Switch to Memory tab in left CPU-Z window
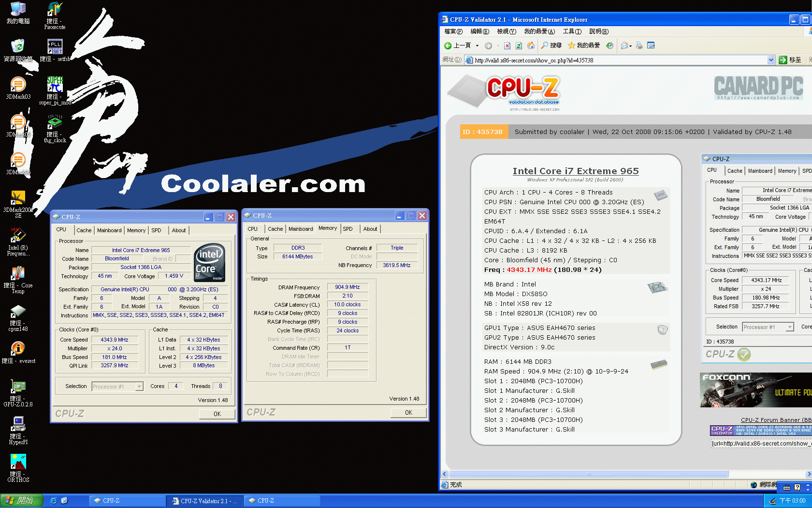The image size is (812, 508). coord(136,230)
